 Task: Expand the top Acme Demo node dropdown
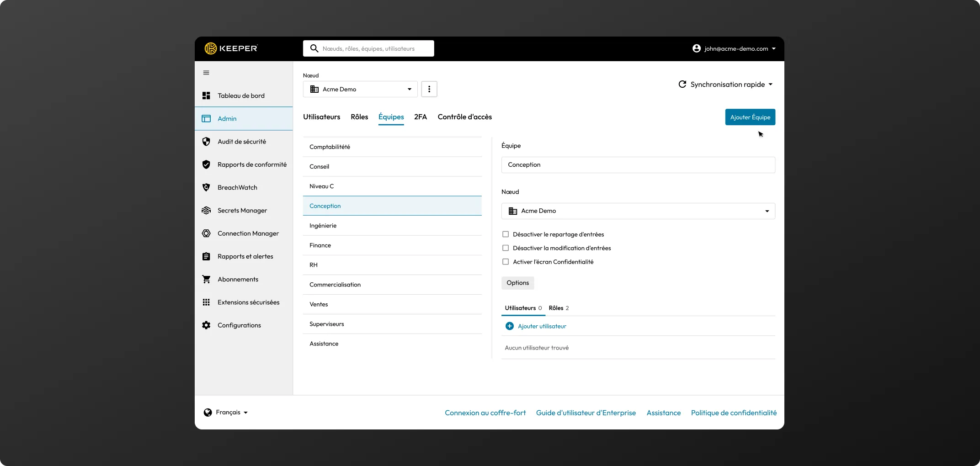[360, 89]
